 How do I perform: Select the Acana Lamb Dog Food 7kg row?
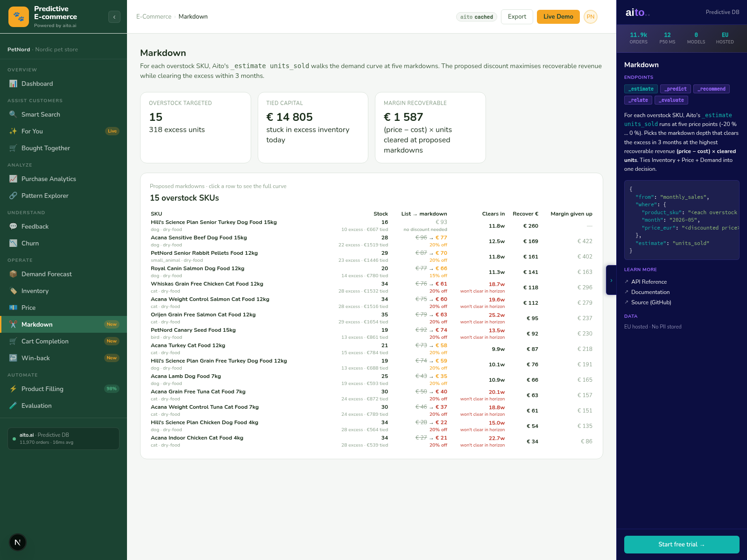(372, 380)
